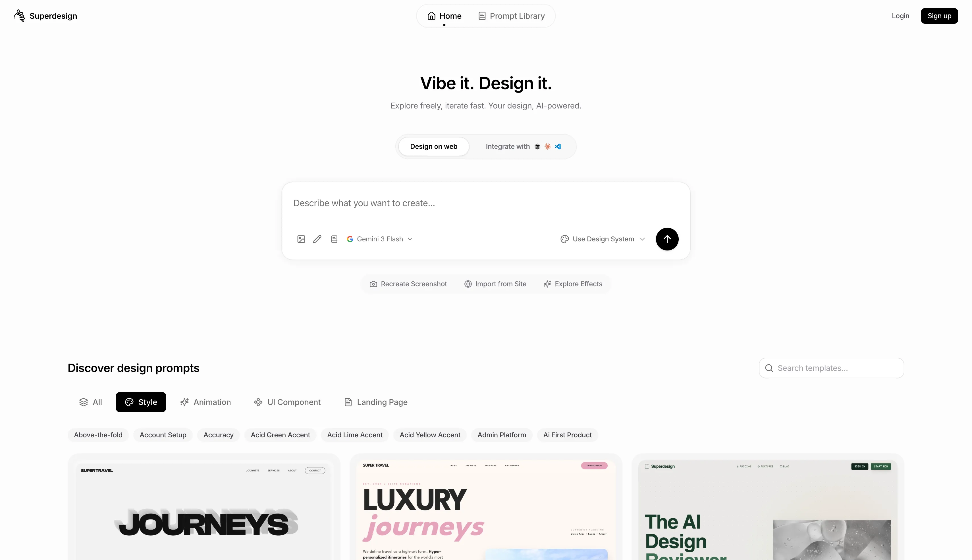The width and height of the screenshot is (972, 560).
Task: Click the magnifier icon in Search templates
Action: [769, 368]
